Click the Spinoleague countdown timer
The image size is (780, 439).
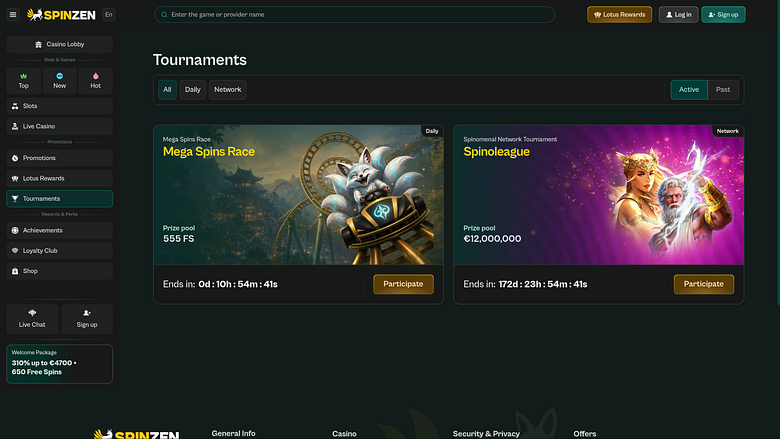543,284
